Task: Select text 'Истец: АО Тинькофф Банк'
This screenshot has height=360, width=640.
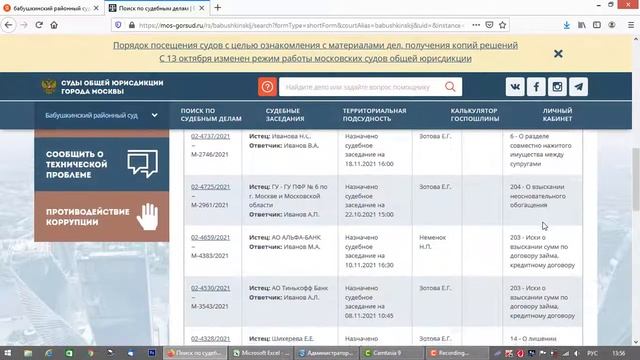Action: [x=288, y=288]
